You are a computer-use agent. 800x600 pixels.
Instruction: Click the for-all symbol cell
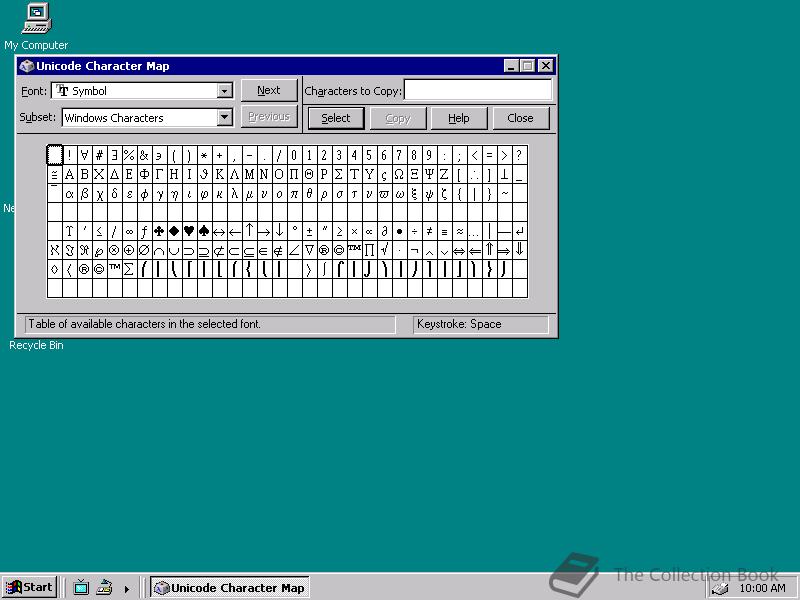[x=85, y=155]
